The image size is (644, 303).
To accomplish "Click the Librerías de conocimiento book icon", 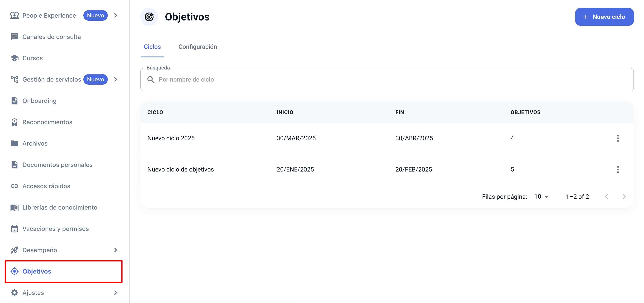I will pos(15,207).
